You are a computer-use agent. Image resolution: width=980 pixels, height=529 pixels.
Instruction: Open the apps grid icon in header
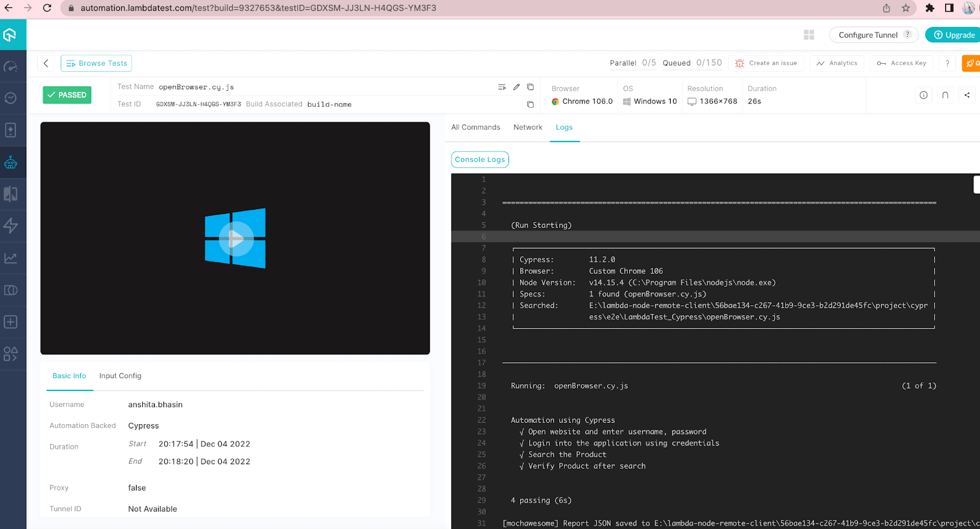(x=809, y=35)
